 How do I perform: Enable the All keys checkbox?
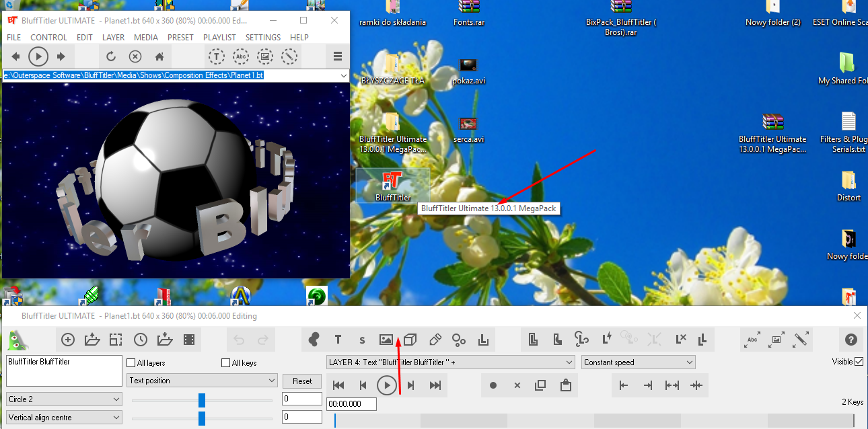click(x=226, y=363)
